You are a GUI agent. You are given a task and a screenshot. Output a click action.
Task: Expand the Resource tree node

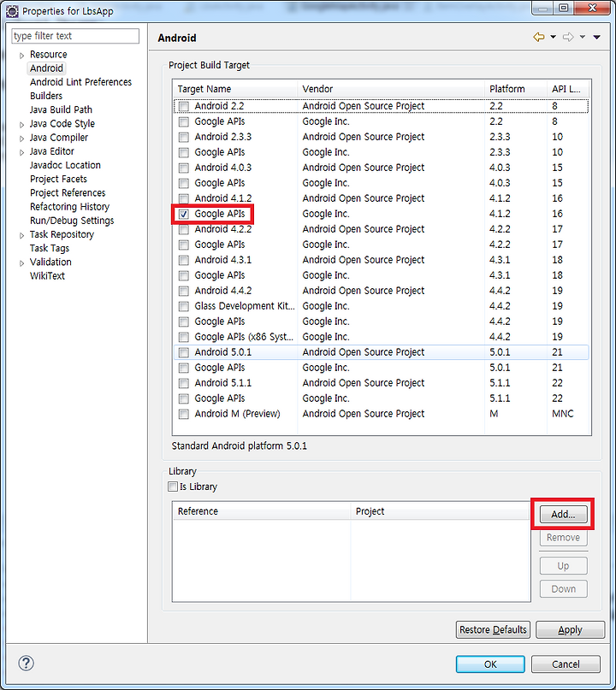point(21,56)
